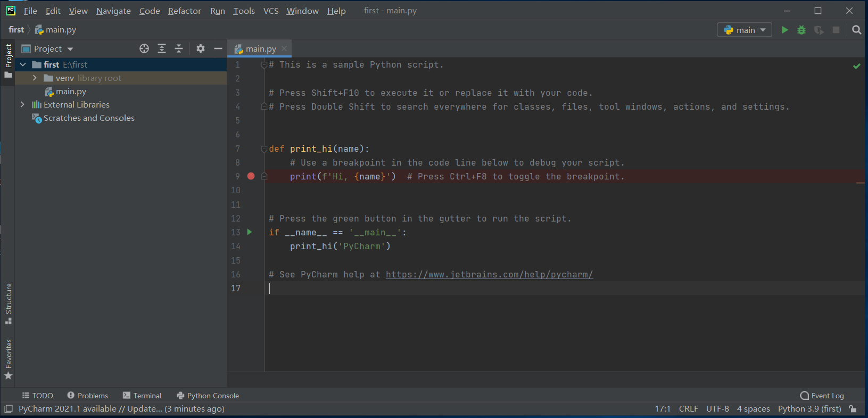Screen dimensions: 868x418
Task: Click the first breadcrumb in navigation bar
Action: (x=16, y=30)
